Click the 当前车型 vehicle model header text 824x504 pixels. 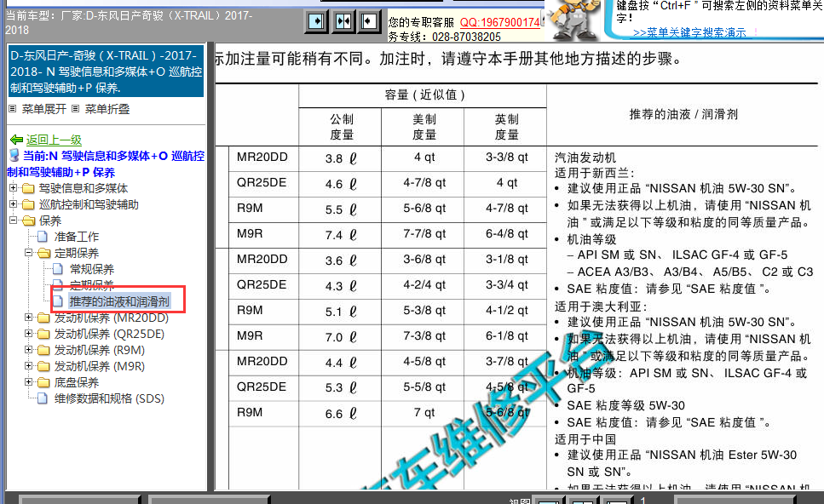click(129, 23)
